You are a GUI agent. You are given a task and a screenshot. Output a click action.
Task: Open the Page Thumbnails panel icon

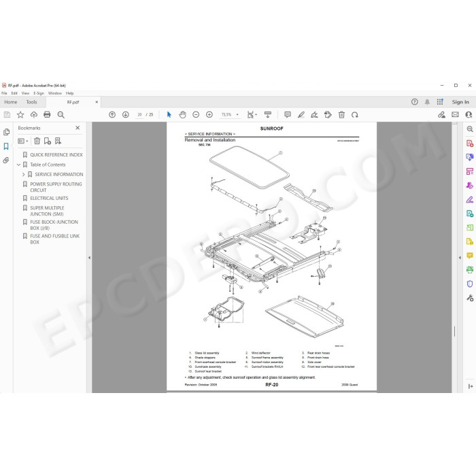(6, 132)
